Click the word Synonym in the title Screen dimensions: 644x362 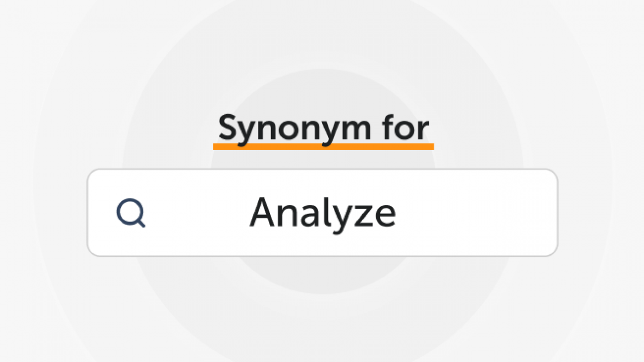pos(294,129)
